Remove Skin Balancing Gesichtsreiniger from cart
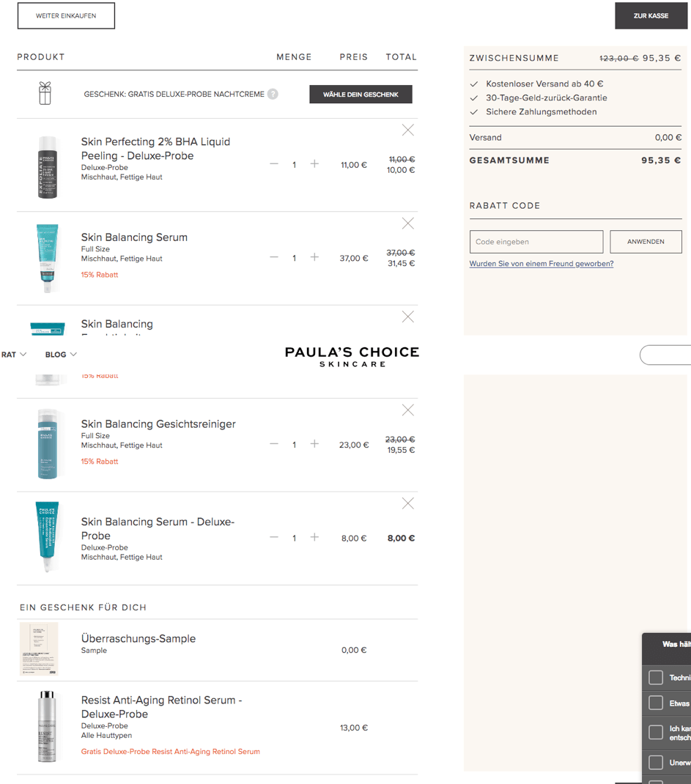The height and width of the screenshot is (784, 691). tap(408, 410)
